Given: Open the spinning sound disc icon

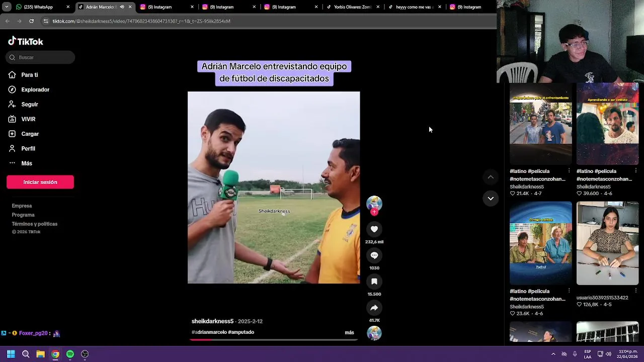Looking at the screenshot, I should point(374,333).
